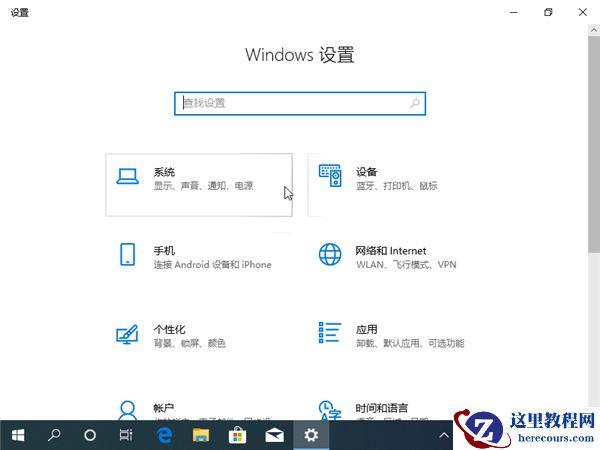The height and width of the screenshot is (450, 600).
Task: Open the 时间和语言 clock icon
Action: pos(329,411)
